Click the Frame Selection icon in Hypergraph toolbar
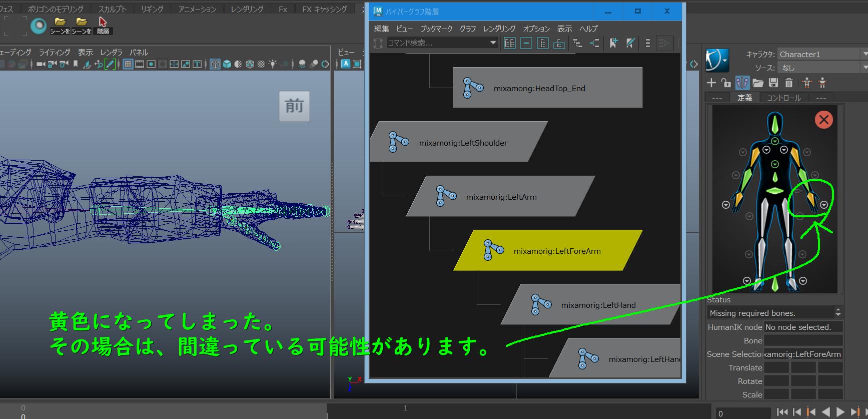 526,44
